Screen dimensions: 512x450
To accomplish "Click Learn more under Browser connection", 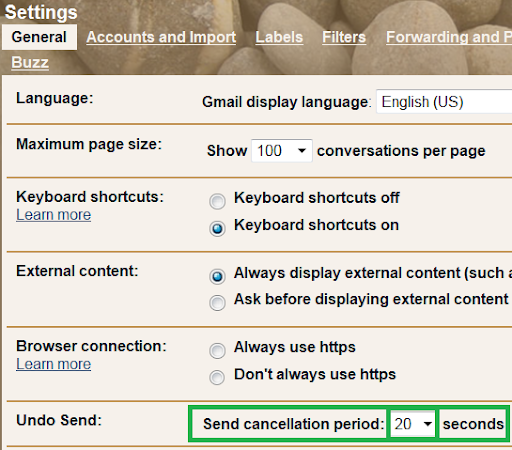I will [54, 364].
